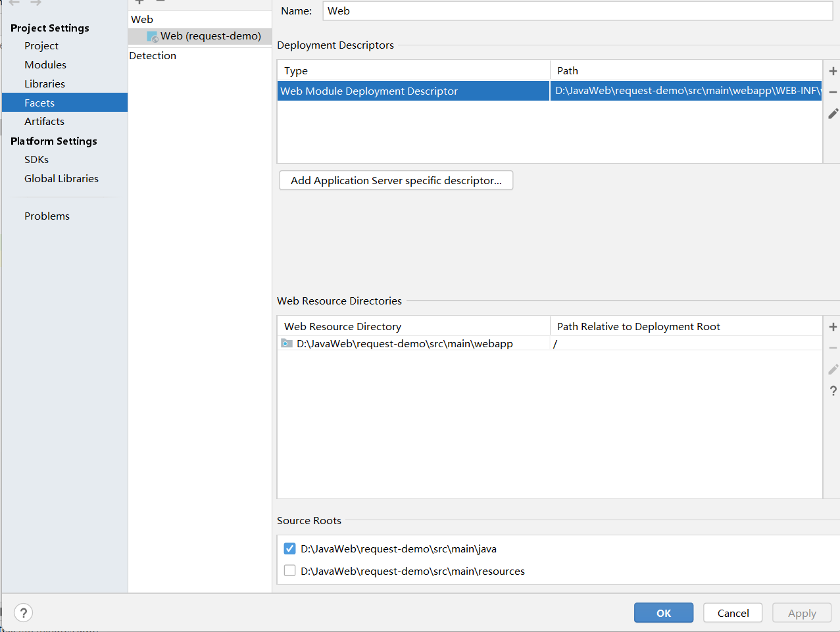This screenshot has height=632, width=840.
Task: Add a facet with the plus icon above the facet list
Action: point(139,2)
